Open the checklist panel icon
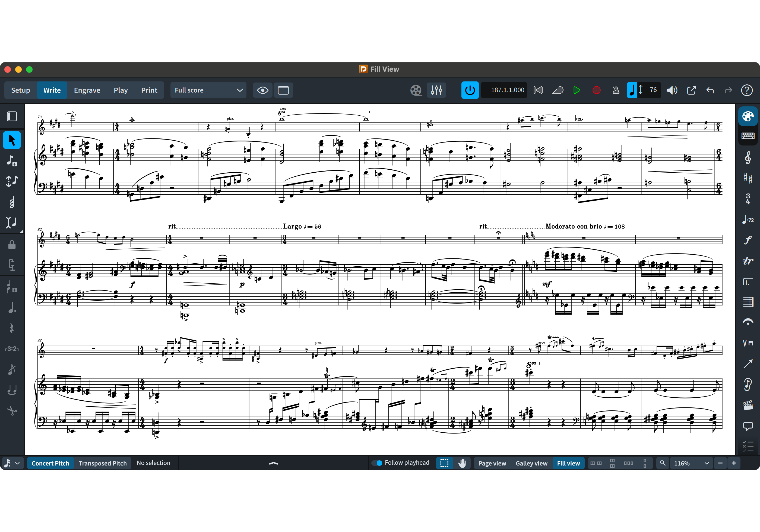Screen dimensions: 760x532 pyautogui.click(x=748, y=446)
